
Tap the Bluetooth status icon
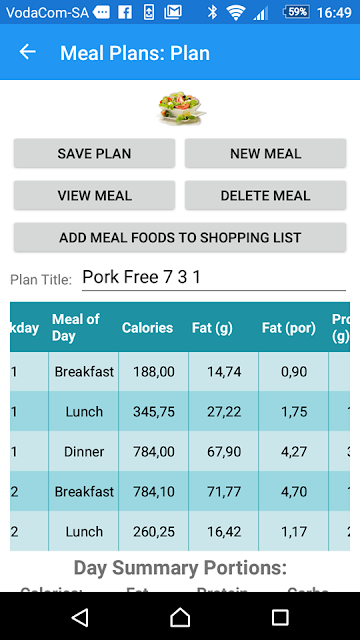212,12
